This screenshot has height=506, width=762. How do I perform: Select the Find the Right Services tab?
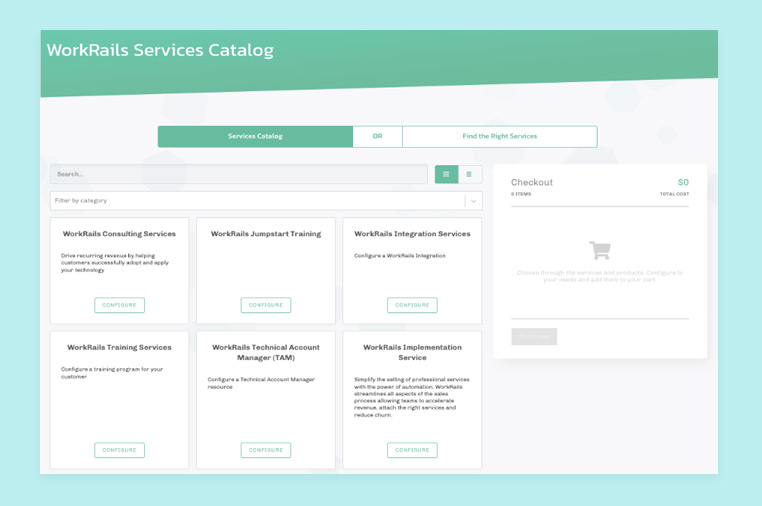coord(500,137)
